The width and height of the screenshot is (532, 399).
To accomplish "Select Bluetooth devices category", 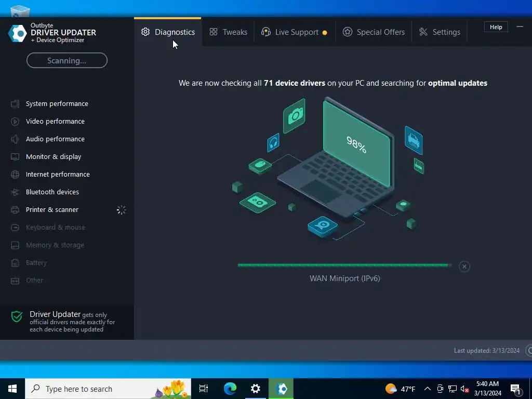I will (52, 192).
